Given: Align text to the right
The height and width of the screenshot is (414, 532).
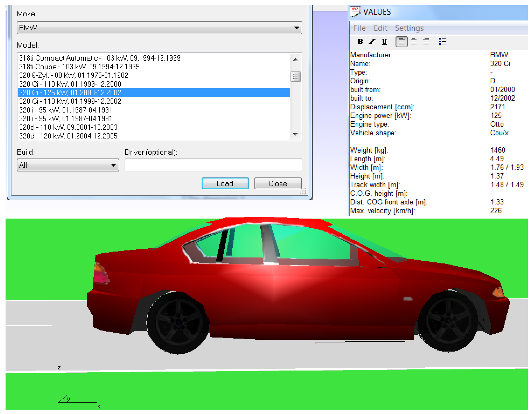Looking at the screenshot, I should point(426,42).
